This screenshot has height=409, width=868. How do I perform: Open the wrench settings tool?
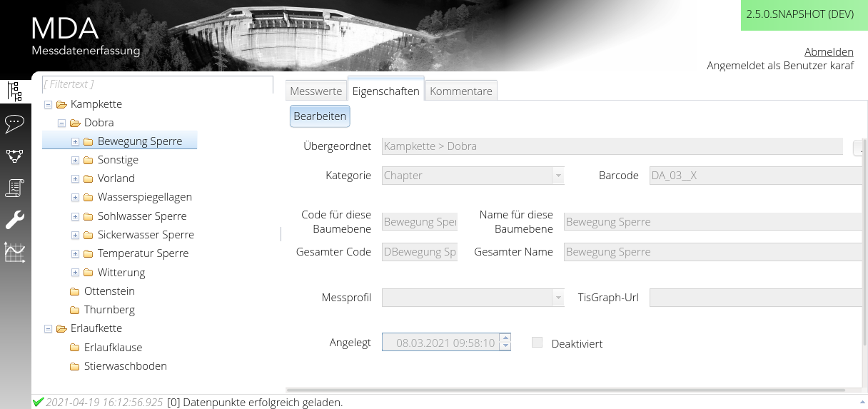(14, 220)
